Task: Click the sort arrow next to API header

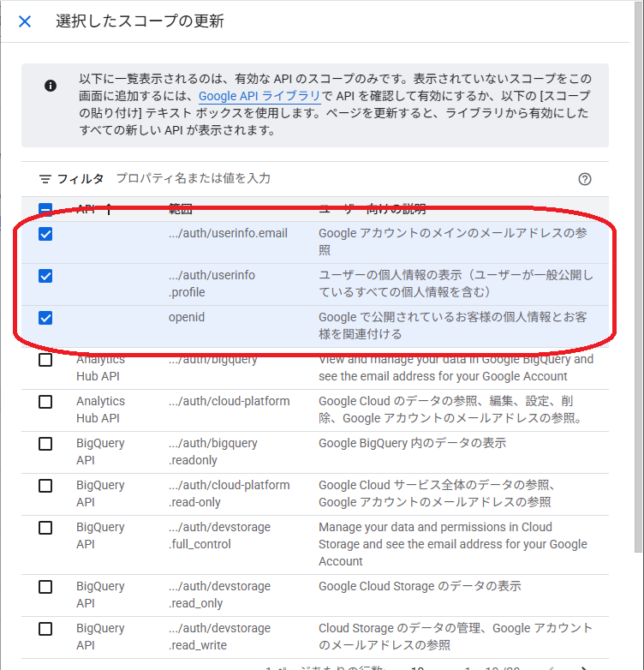Action: [x=109, y=209]
